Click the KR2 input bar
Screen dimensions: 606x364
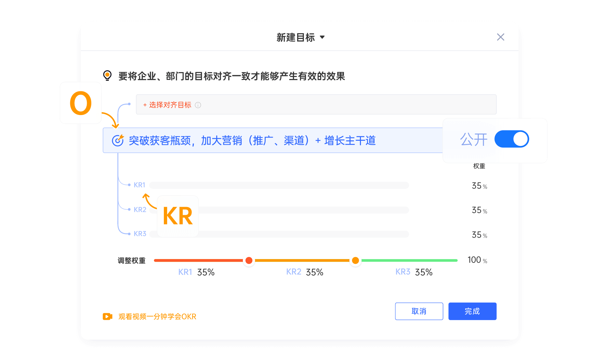coord(302,210)
